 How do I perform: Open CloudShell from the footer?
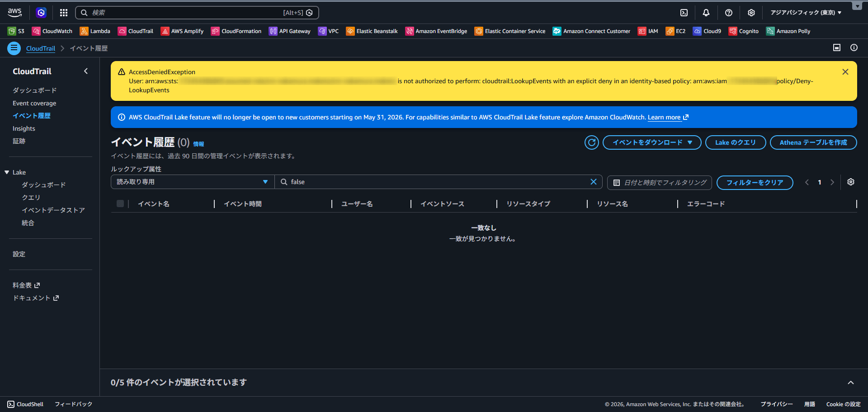point(25,404)
